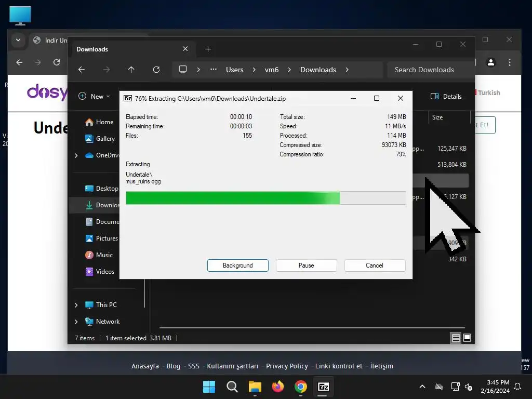Image resolution: width=532 pixels, height=399 pixels.
Task: Show hidden system tray icons
Action: coord(422,387)
